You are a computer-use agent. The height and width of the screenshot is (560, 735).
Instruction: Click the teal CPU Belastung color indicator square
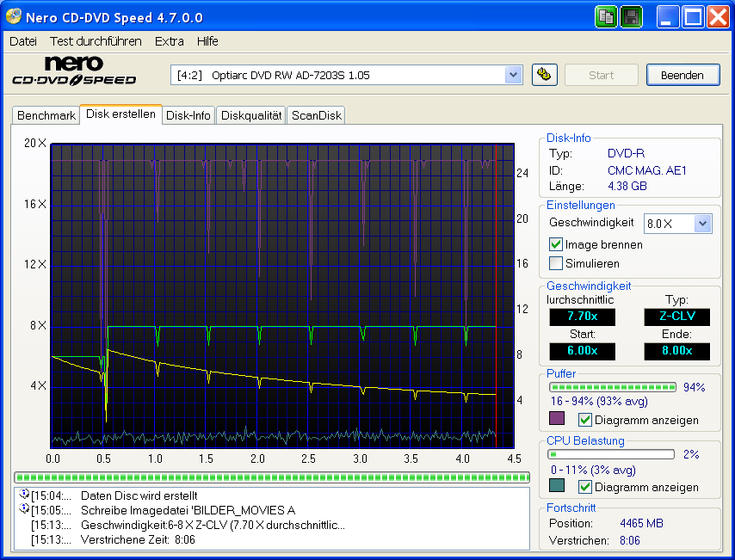pyautogui.click(x=558, y=486)
